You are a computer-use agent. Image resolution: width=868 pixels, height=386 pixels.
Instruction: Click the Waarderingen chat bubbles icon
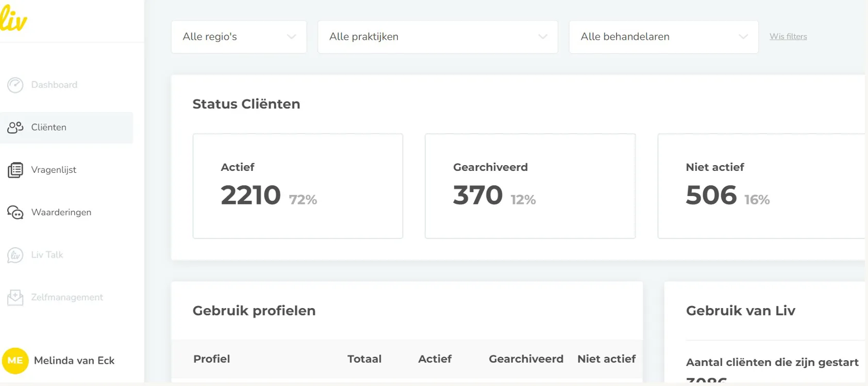15,212
